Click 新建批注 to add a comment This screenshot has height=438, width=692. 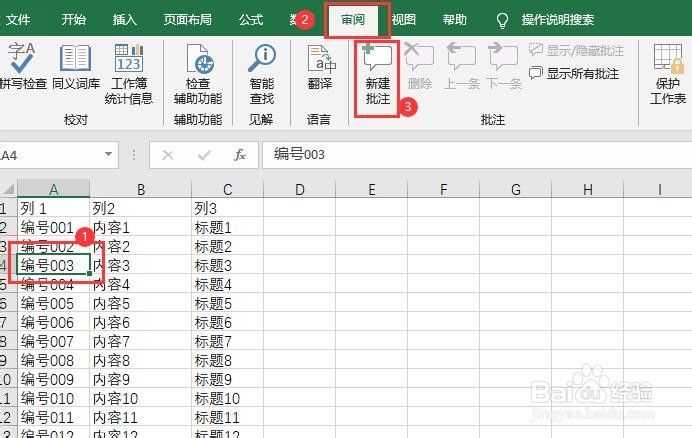click(x=377, y=74)
